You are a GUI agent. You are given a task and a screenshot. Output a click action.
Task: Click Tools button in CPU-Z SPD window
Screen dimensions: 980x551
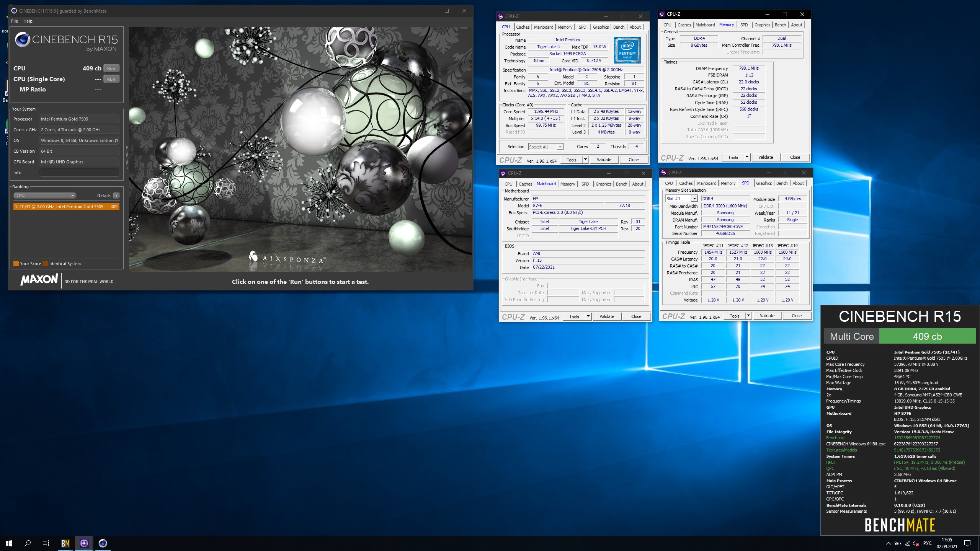tap(734, 316)
